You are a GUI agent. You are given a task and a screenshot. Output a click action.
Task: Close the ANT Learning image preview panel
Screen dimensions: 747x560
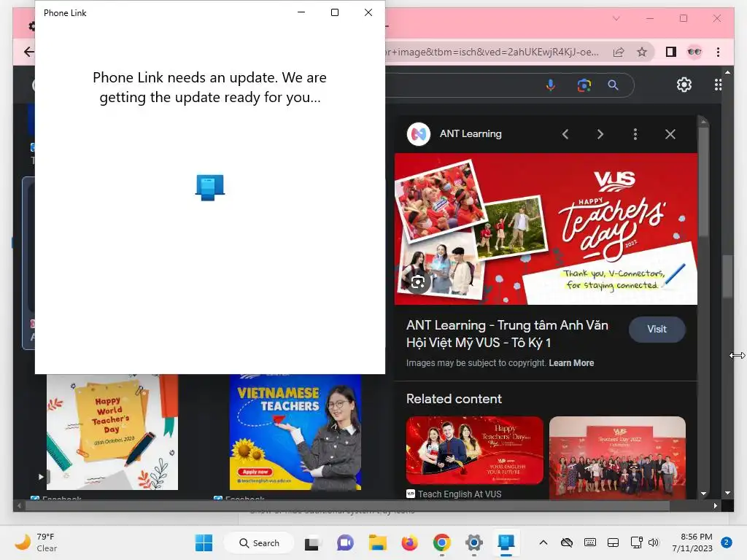coord(670,134)
